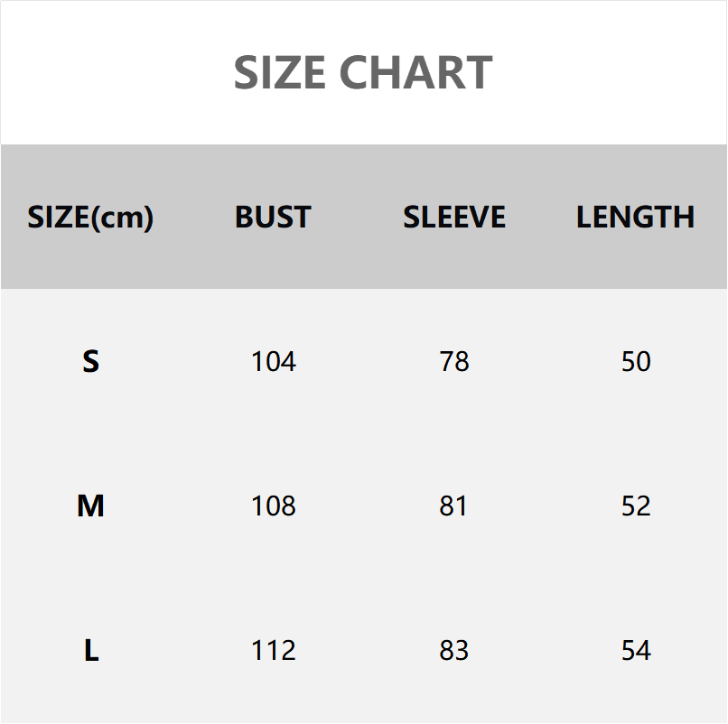The height and width of the screenshot is (724, 728).
Task: Click bust value 104 for size S
Action: click(273, 362)
